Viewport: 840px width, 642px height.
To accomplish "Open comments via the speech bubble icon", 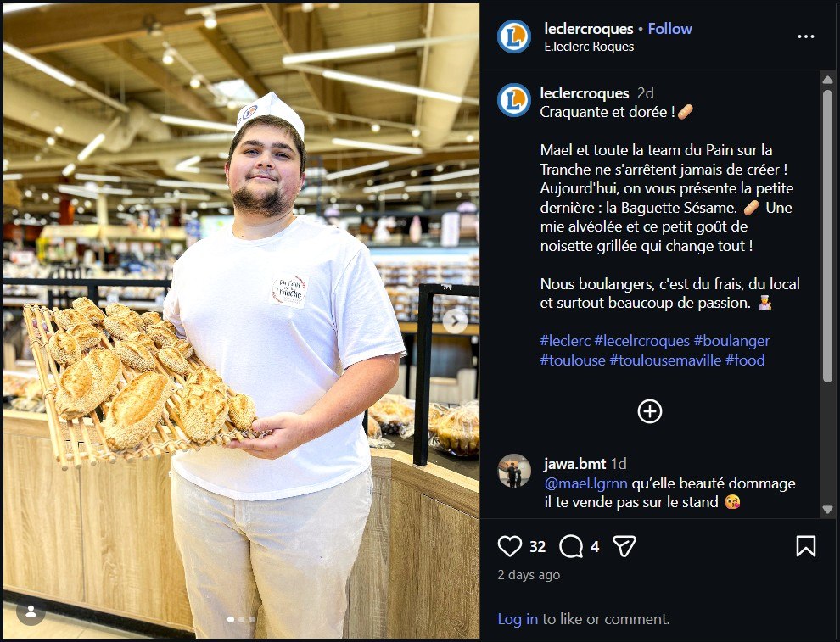I will [x=571, y=546].
